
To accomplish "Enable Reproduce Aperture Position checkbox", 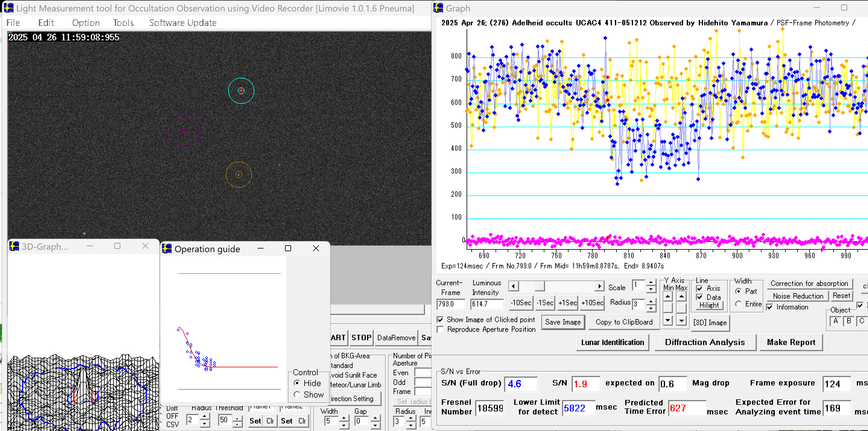I will [x=440, y=329].
